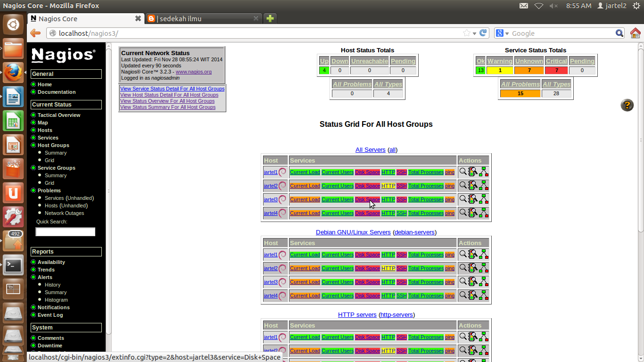Locate jartel3 on the status map tree icon
The height and width of the screenshot is (362, 644).
(x=483, y=198)
